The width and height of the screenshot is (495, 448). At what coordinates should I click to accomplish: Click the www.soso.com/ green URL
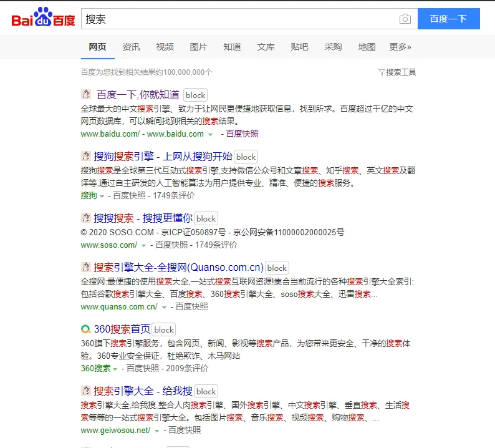tap(109, 245)
